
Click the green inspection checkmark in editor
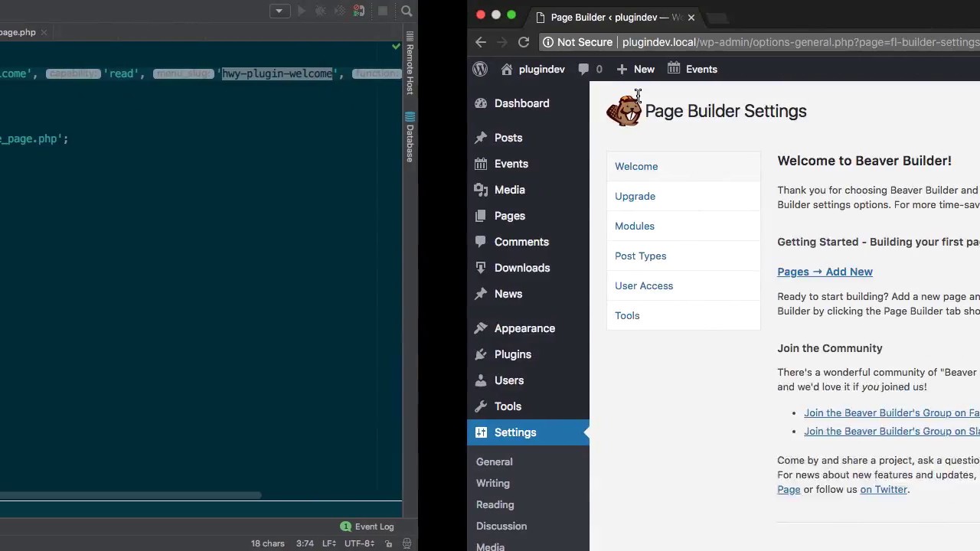tap(396, 47)
